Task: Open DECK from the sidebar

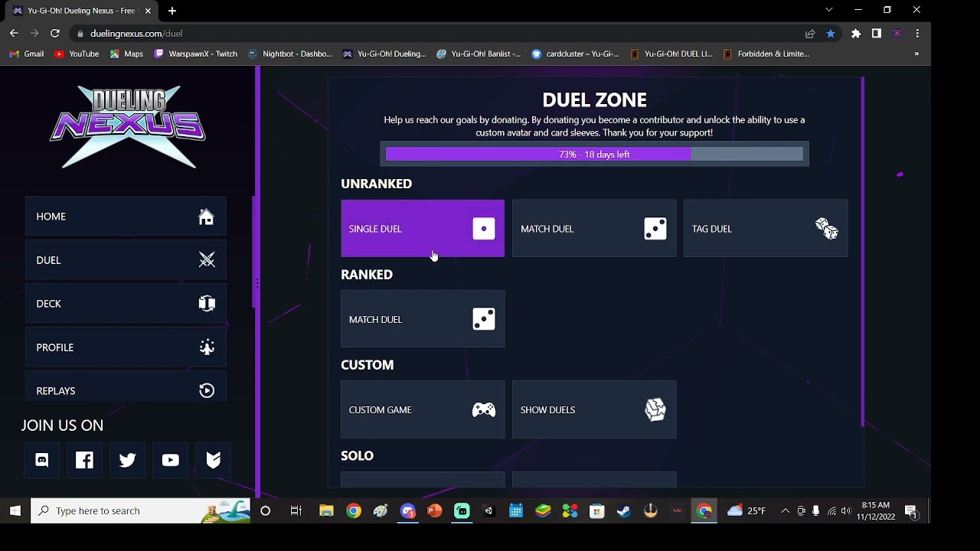Action: tap(126, 304)
